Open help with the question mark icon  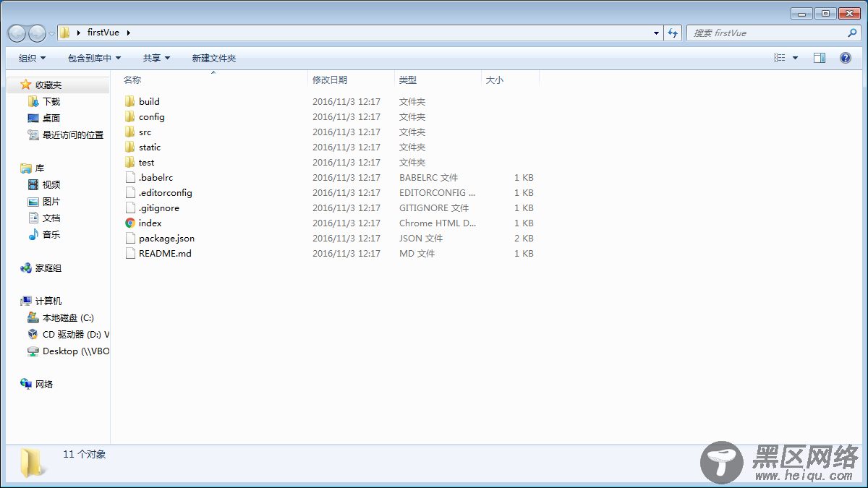(x=845, y=58)
